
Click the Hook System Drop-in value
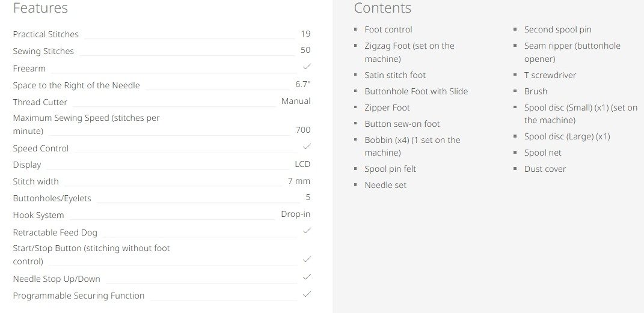[x=295, y=214]
